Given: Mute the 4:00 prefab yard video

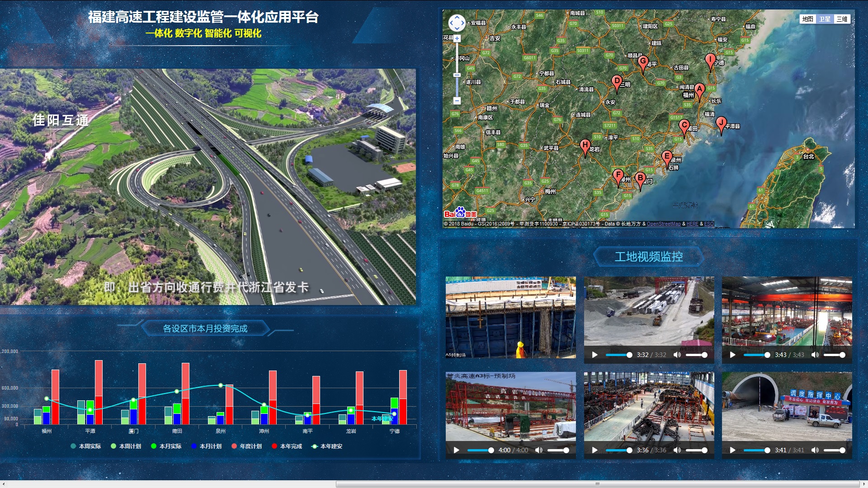Looking at the screenshot, I should 538,450.
